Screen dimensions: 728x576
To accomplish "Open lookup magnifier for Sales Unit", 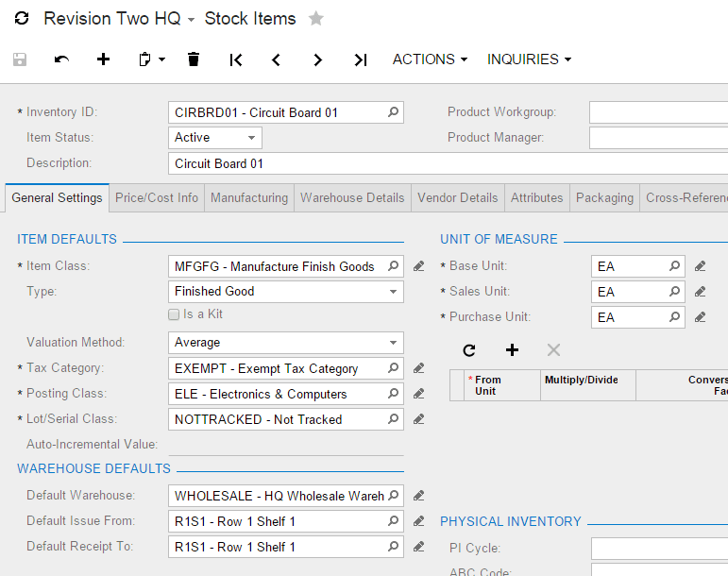I will click(x=674, y=292).
